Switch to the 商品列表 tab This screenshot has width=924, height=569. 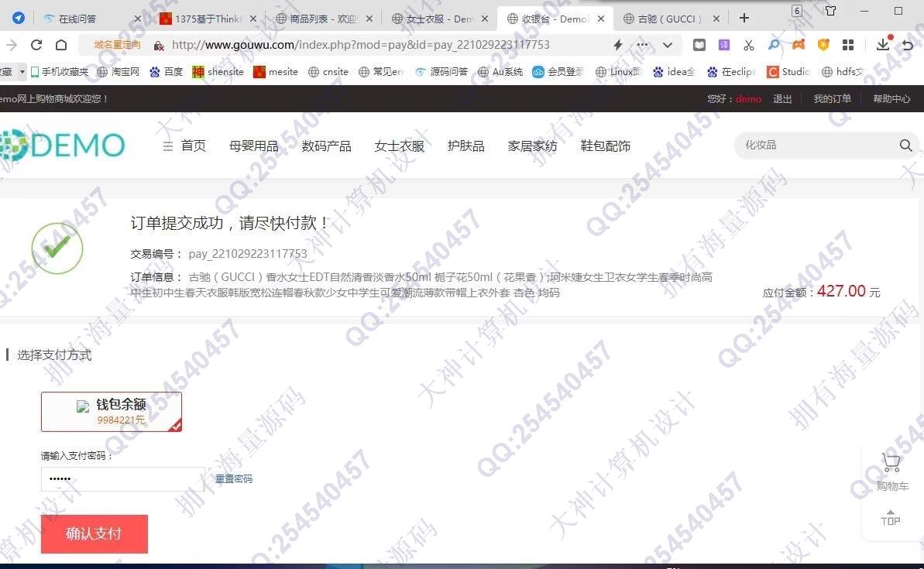pos(324,19)
